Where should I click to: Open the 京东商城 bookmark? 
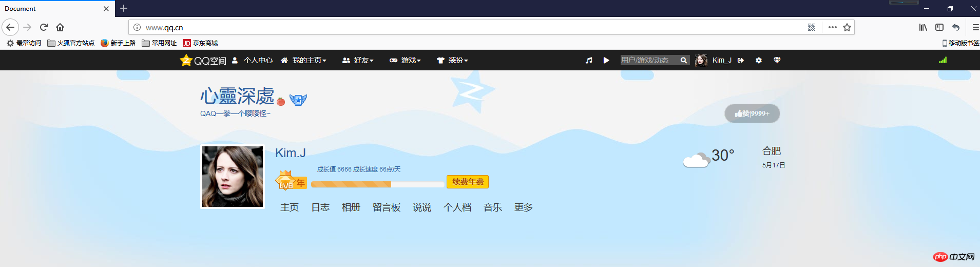coord(200,43)
